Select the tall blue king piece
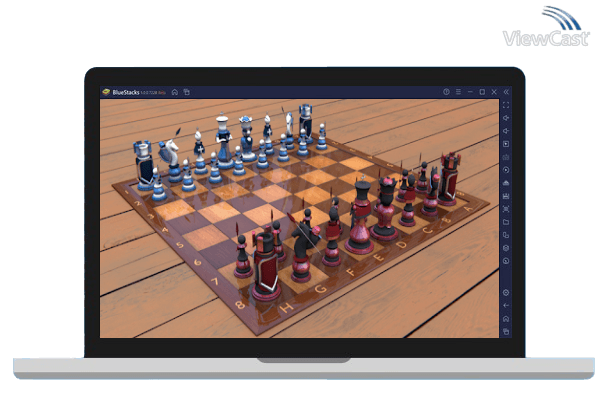This screenshot has height=414, width=602. tap(223, 141)
